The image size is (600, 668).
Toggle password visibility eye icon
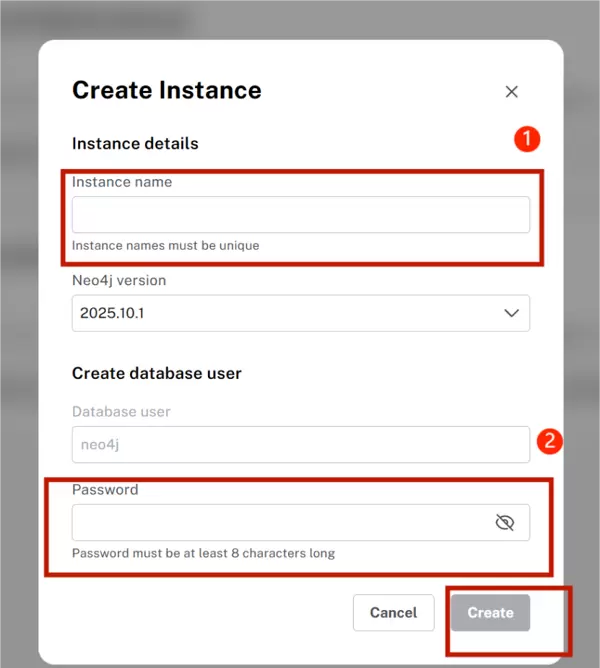pos(505,523)
